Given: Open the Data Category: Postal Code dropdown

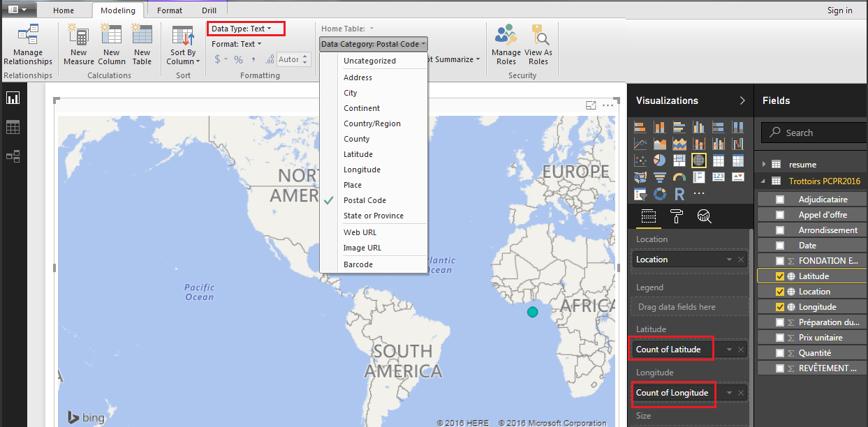Looking at the screenshot, I should [x=374, y=44].
